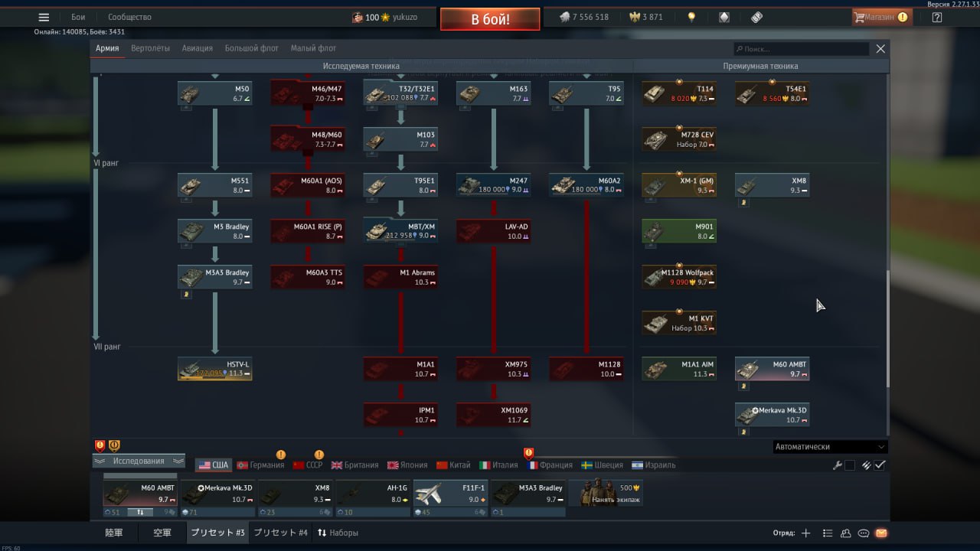This screenshot has height=551, width=980.
Task: Select the XM-1 (GM) premium card
Action: [x=679, y=185]
